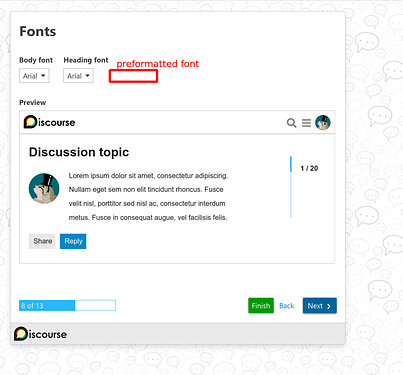
Task: Click the blue Reply button
Action: coord(73,241)
